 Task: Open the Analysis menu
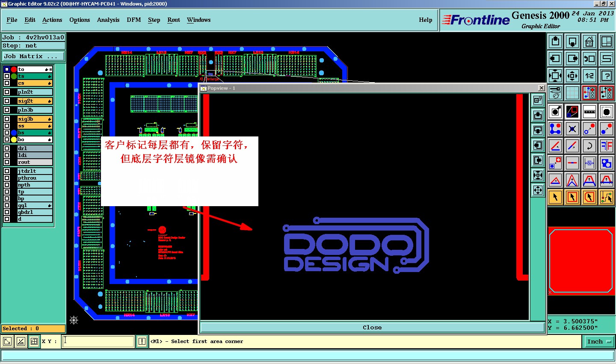click(108, 20)
